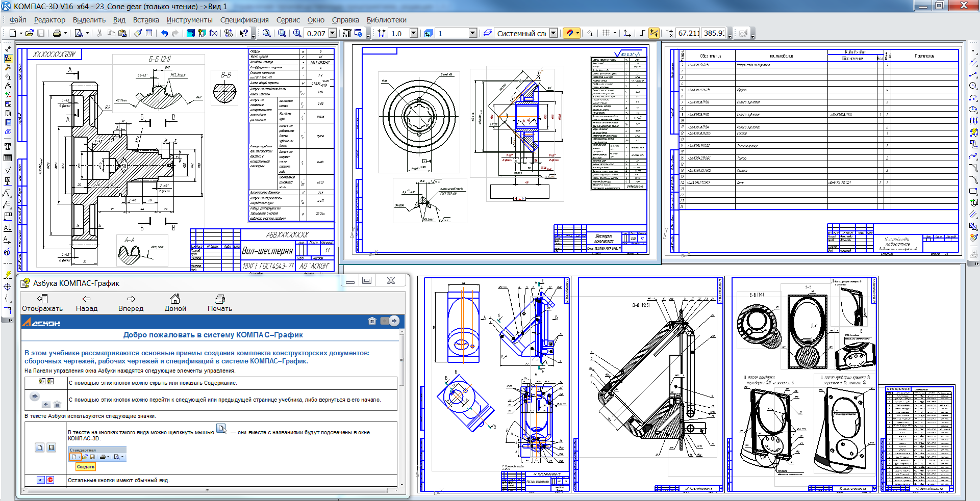Toggle the snaps magnet button

(x=570, y=33)
